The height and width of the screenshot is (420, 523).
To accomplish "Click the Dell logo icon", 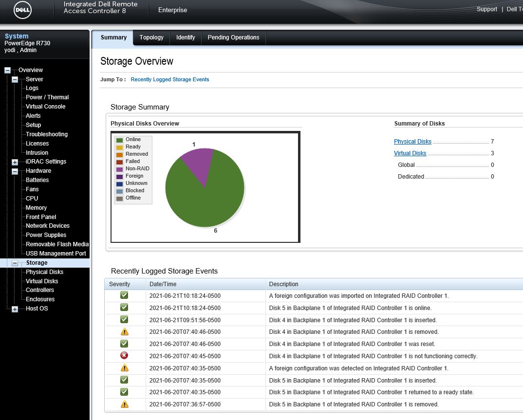I will pyautogui.click(x=22, y=10).
